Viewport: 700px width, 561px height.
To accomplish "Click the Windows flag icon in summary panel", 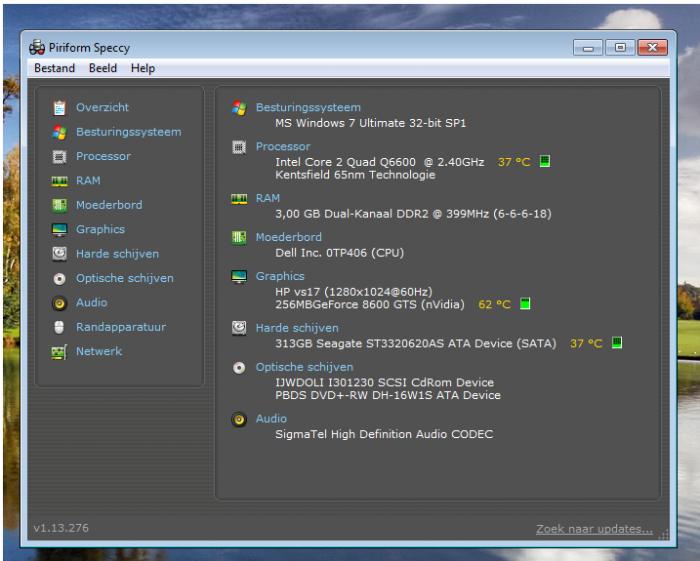I will 239,108.
